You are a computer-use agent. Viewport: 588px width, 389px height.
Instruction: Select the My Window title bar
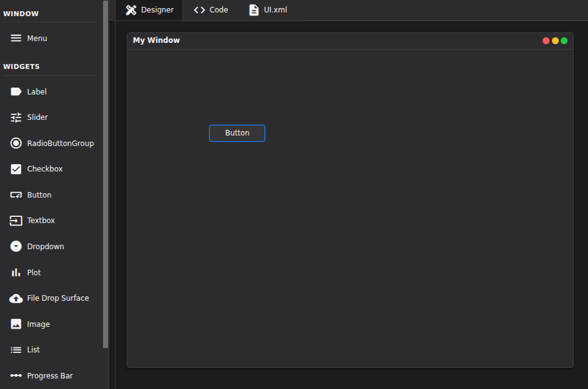(x=156, y=40)
